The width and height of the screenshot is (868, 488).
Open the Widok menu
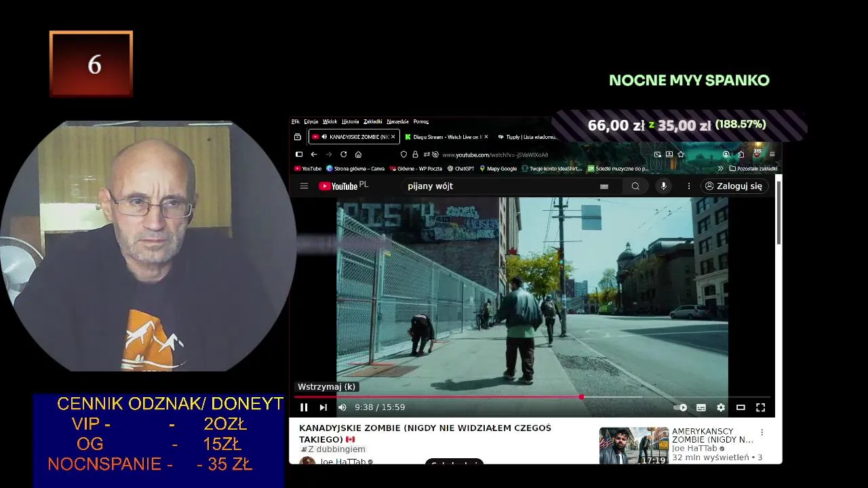(330, 121)
